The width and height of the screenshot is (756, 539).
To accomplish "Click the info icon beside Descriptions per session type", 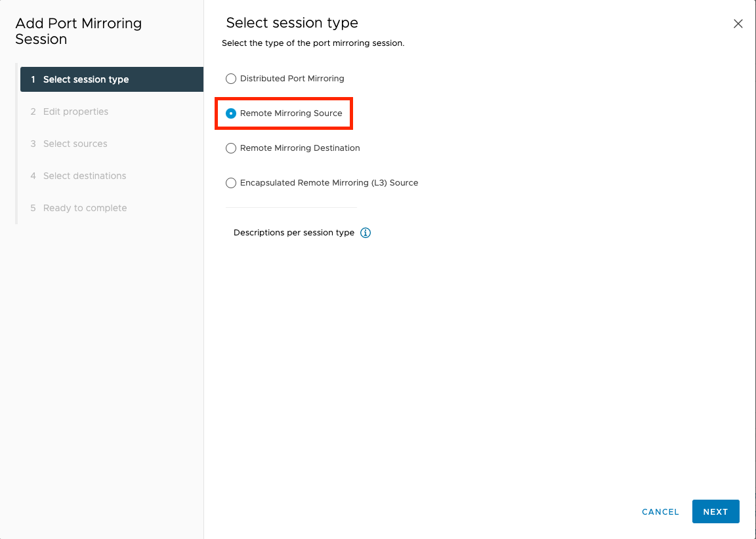I will point(366,233).
